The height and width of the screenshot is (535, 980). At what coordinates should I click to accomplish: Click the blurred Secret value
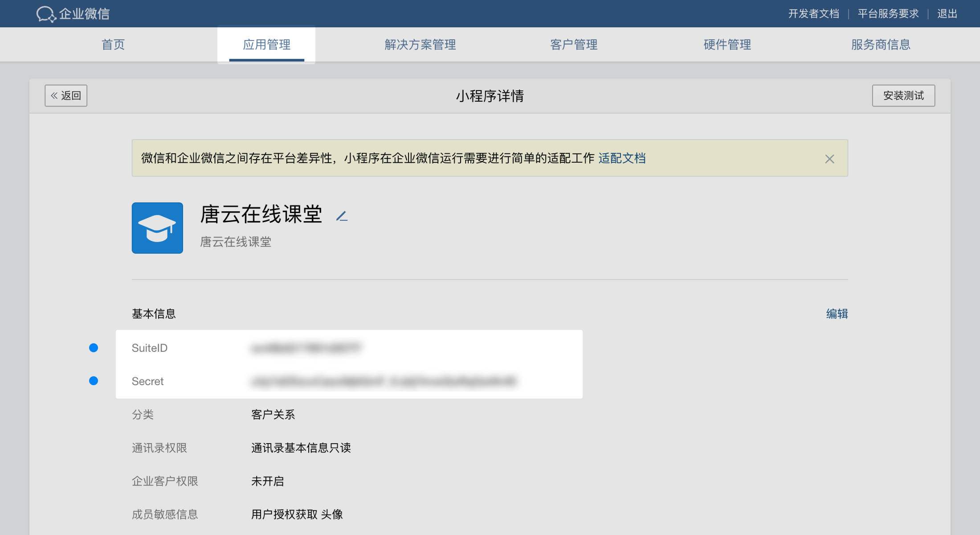click(x=384, y=381)
